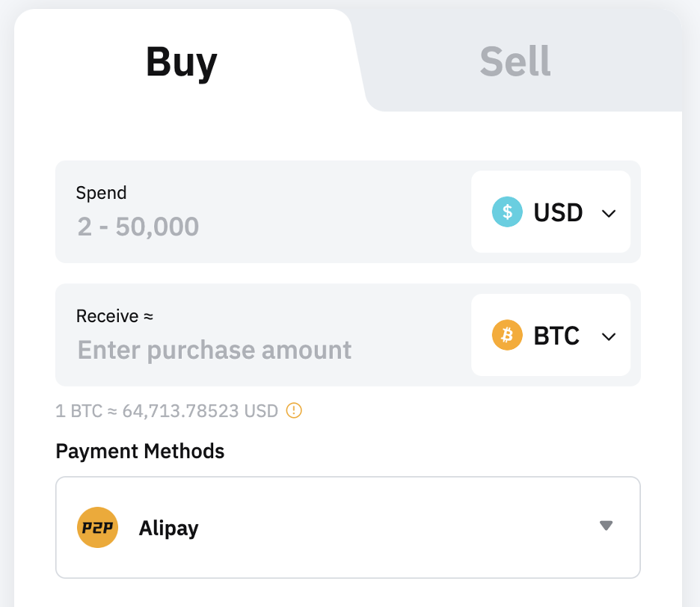
Task: Click the 1 BTC exchange rate text
Action: pyautogui.click(x=166, y=410)
